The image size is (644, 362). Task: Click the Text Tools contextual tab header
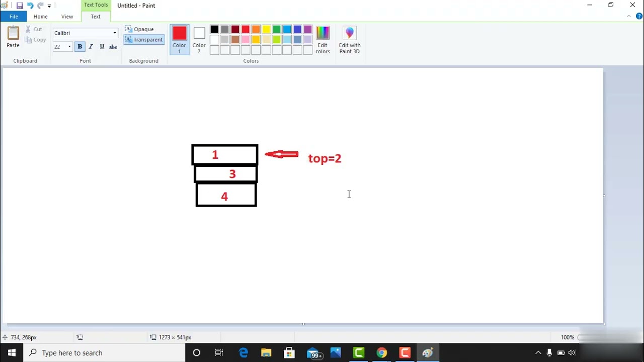pos(96,5)
